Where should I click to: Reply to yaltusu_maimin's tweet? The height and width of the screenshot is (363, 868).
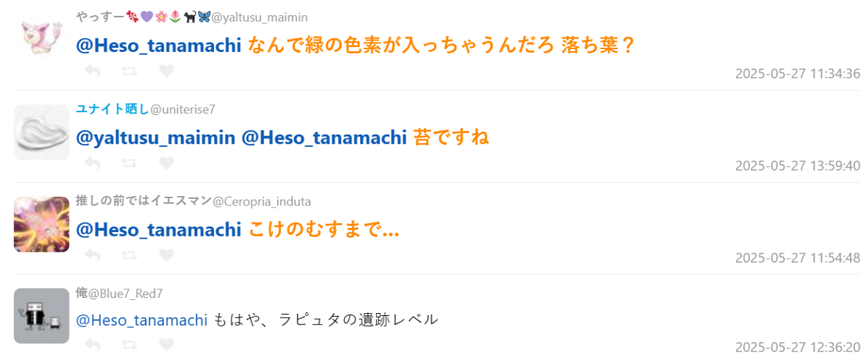pos(93,71)
